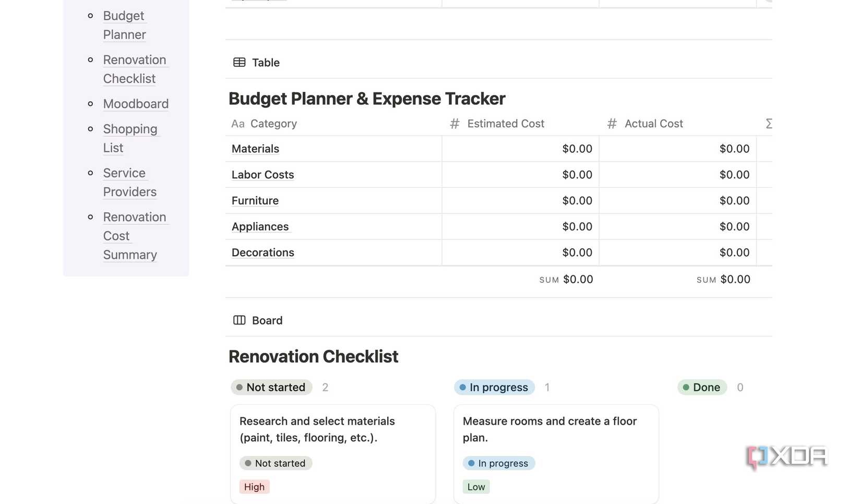Screen dimensions: 861x504
Task: Click the Board view icon
Action: click(x=239, y=320)
